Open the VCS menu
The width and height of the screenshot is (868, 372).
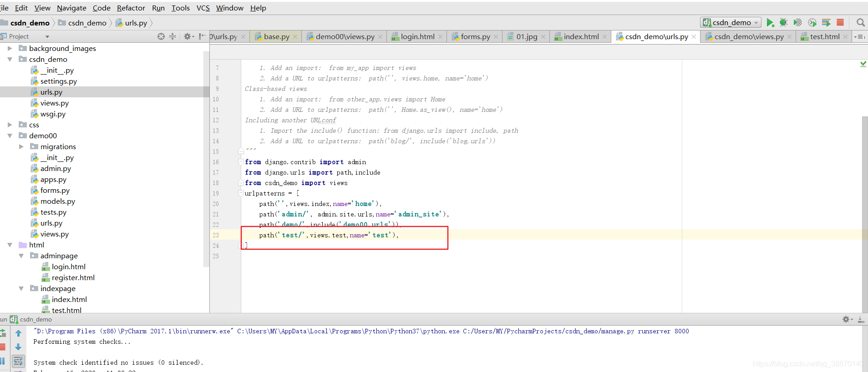point(203,8)
